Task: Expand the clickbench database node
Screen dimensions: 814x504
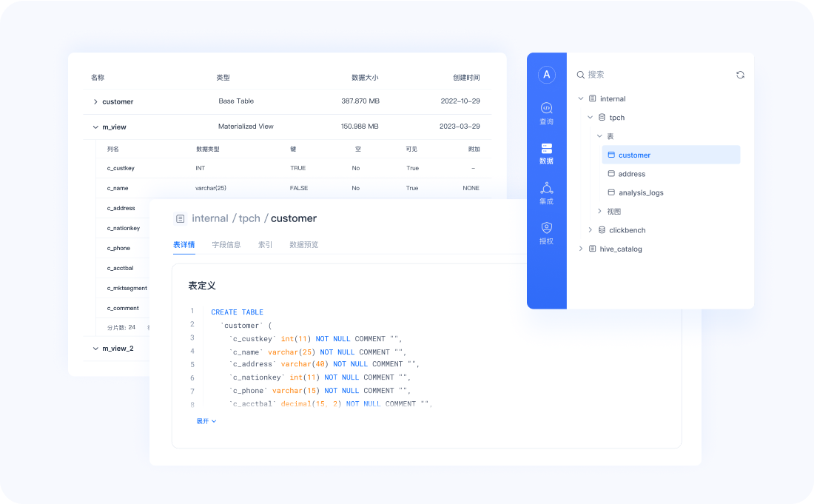Action: tap(591, 230)
